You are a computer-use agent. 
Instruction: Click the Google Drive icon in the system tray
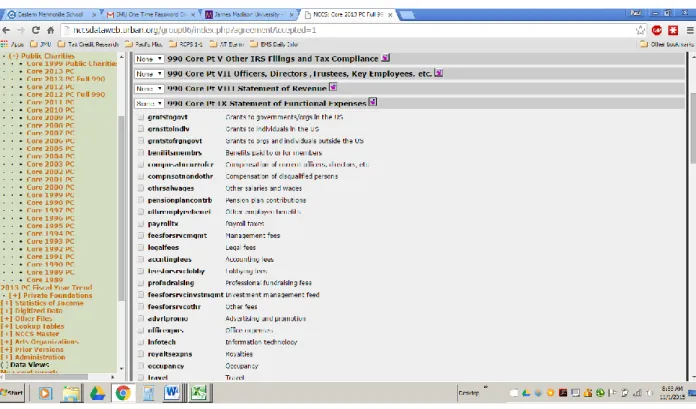coord(526,393)
